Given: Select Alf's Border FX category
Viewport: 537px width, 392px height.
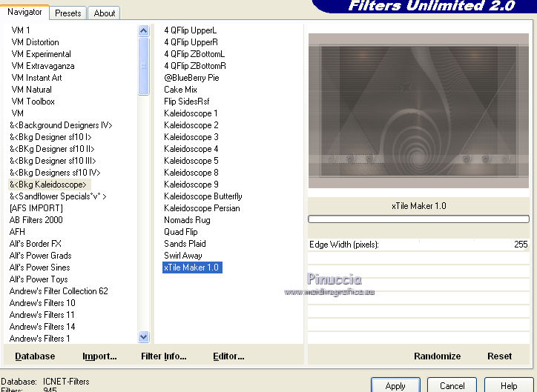Looking at the screenshot, I should point(36,244).
